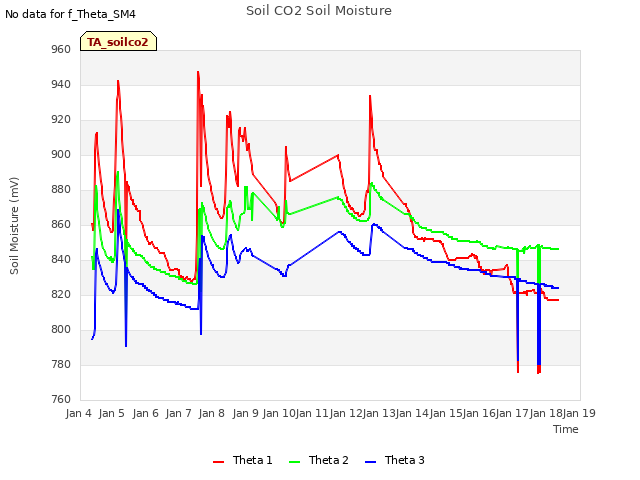This screenshot has height=480, width=640.
Task: Click the Jan 6 x-axis tick label
Action: tap(145, 413)
